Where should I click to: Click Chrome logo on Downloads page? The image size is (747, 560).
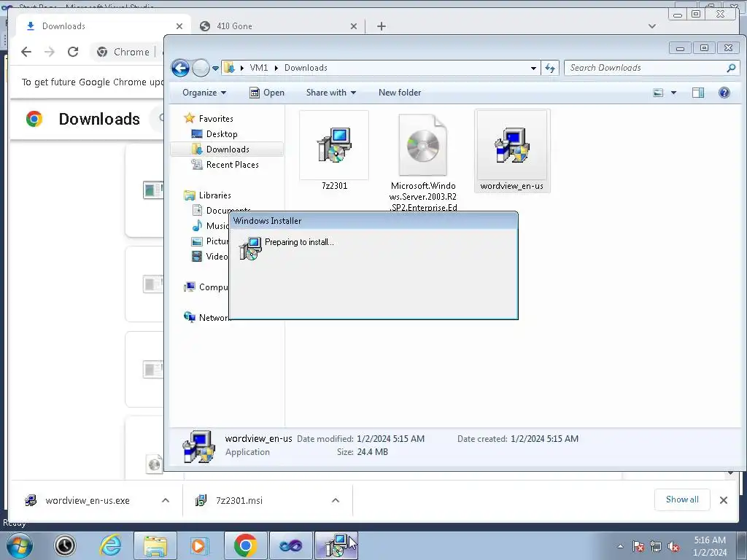[34, 119]
